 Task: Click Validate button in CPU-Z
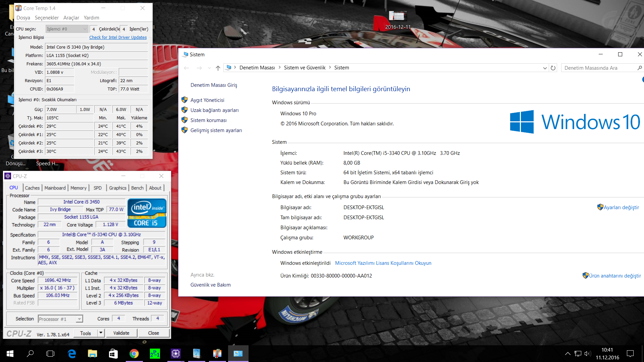(x=121, y=333)
